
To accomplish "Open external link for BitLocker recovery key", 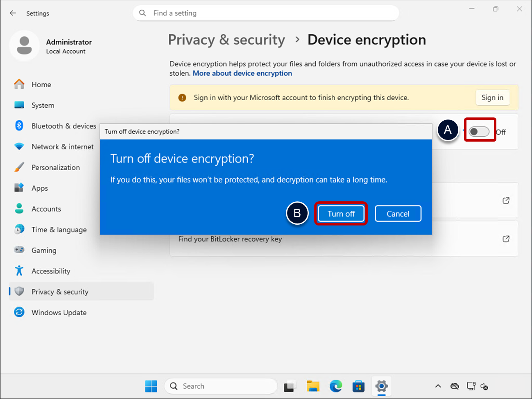I will tap(506, 239).
